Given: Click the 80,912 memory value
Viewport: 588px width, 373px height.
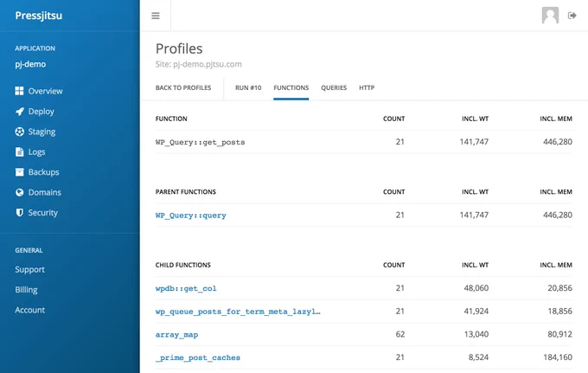Looking at the screenshot, I should pos(559,334).
